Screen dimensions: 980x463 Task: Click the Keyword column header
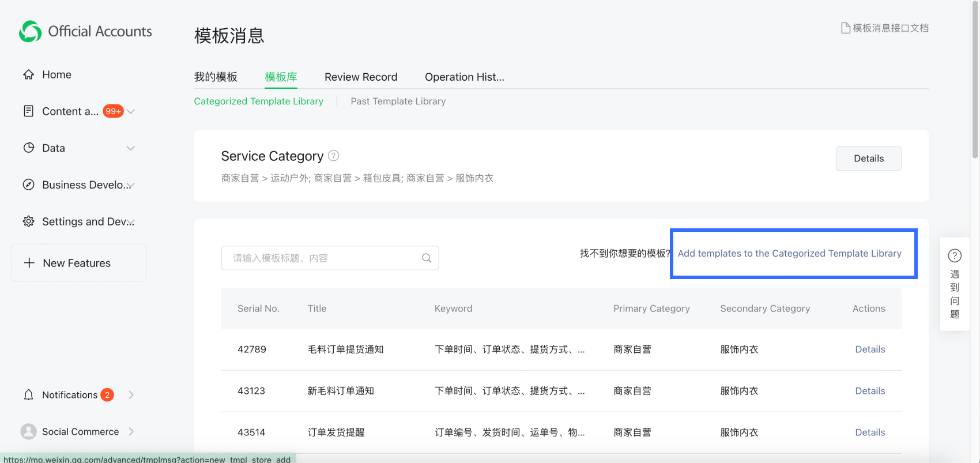(453, 308)
